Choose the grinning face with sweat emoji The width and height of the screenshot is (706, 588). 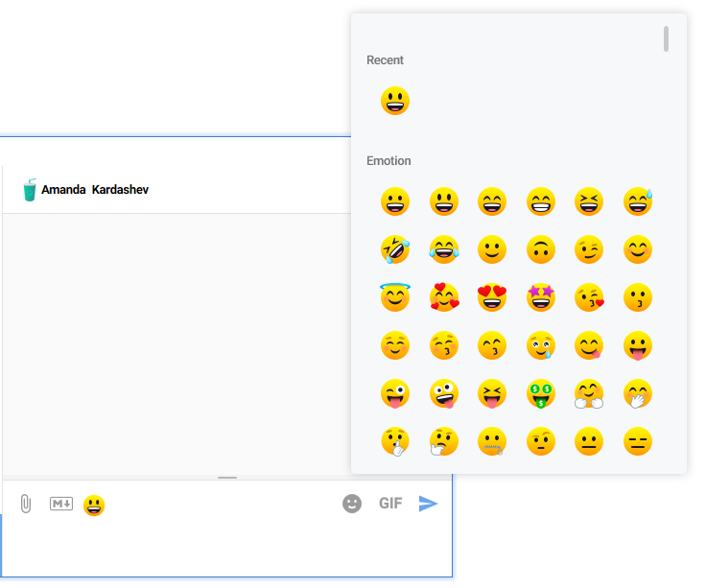tap(638, 201)
